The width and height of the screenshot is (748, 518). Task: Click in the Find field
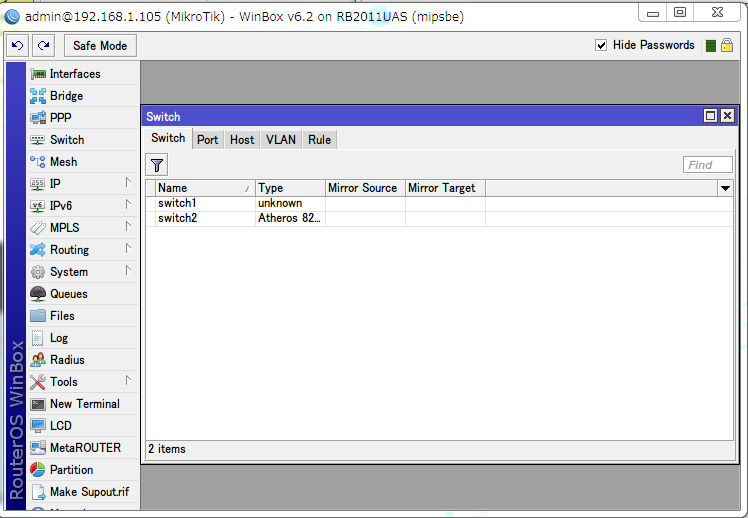tap(707, 165)
